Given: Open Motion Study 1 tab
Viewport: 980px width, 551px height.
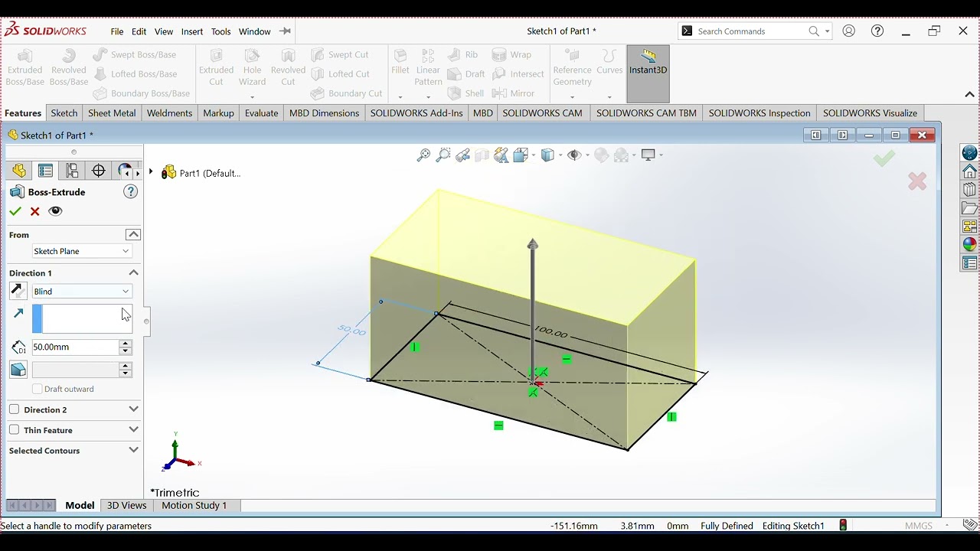Looking at the screenshot, I should (194, 505).
